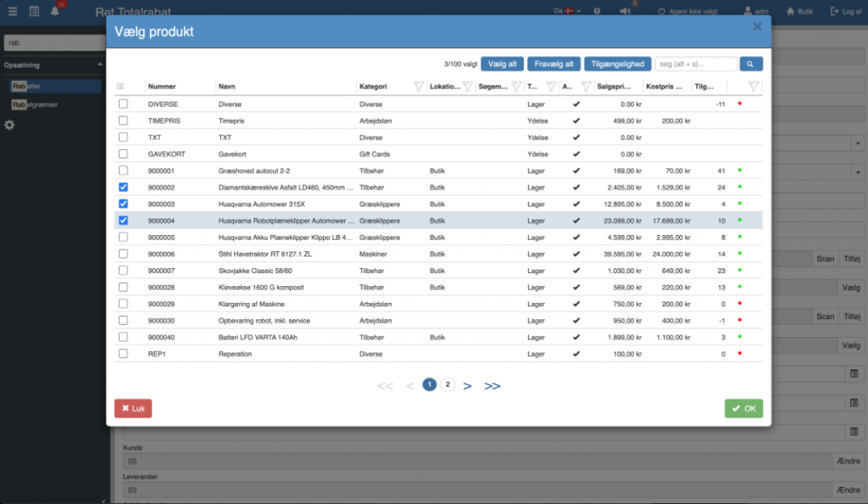Go to next page arrow in pagination
The image size is (868, 504).
point(467,386)
